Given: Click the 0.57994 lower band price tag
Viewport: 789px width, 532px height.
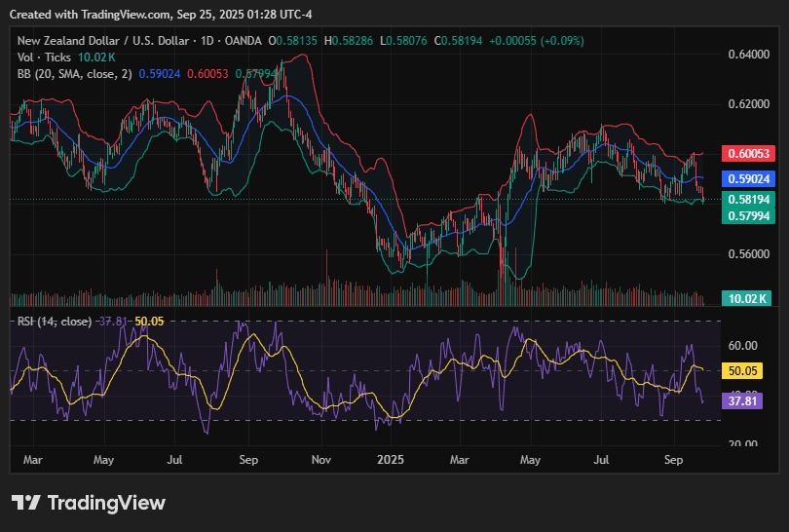Looking at the screenshot, I should (748, 216).
